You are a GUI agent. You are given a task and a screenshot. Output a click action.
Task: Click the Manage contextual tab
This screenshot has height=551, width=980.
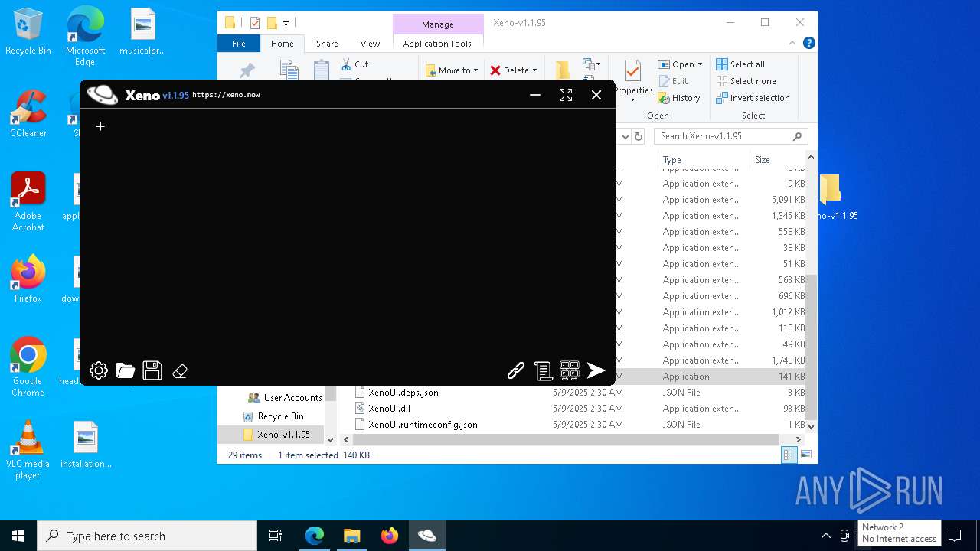(438, 24)
